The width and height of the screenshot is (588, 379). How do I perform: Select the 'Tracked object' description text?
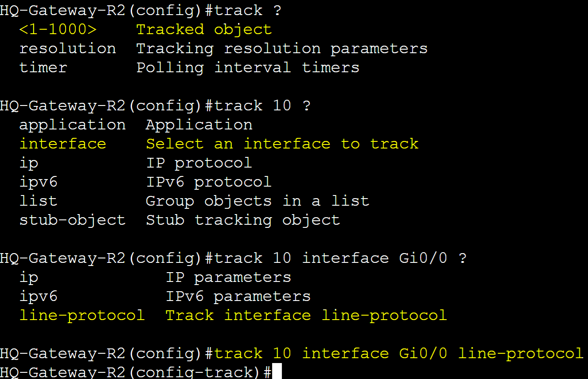point(204,30)
